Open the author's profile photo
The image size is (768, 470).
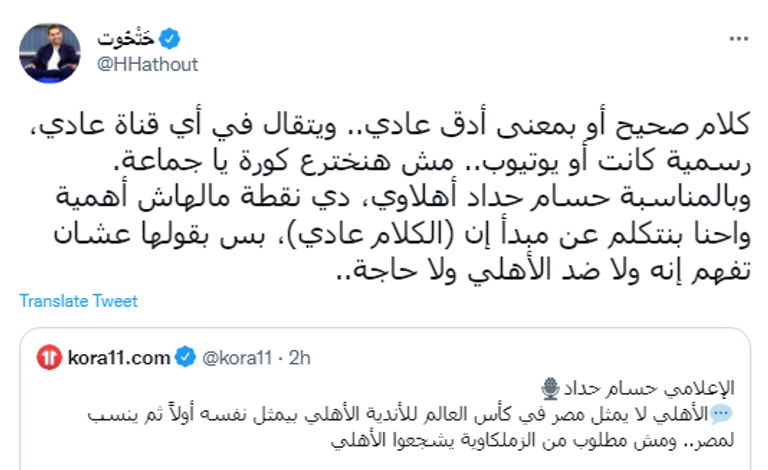(50, 51)
